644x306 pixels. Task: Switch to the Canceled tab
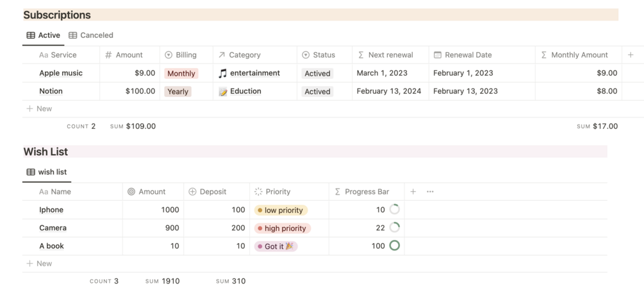tap(91, 35)
